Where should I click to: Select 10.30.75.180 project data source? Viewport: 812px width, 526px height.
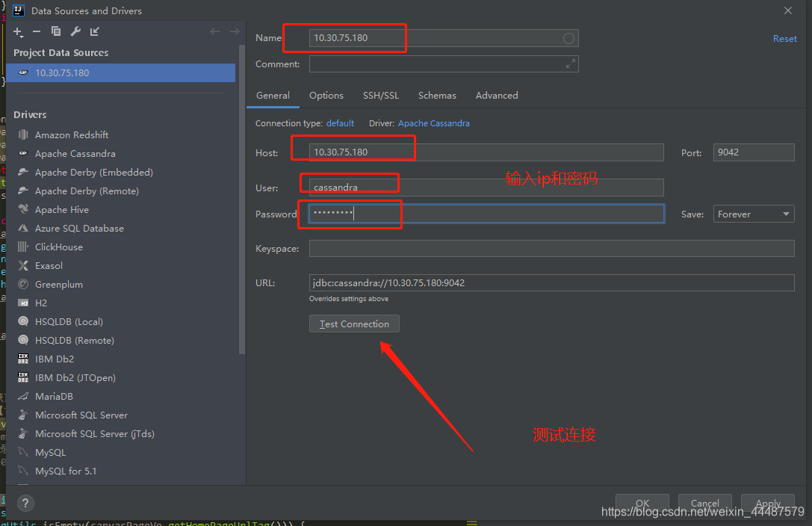121,72
